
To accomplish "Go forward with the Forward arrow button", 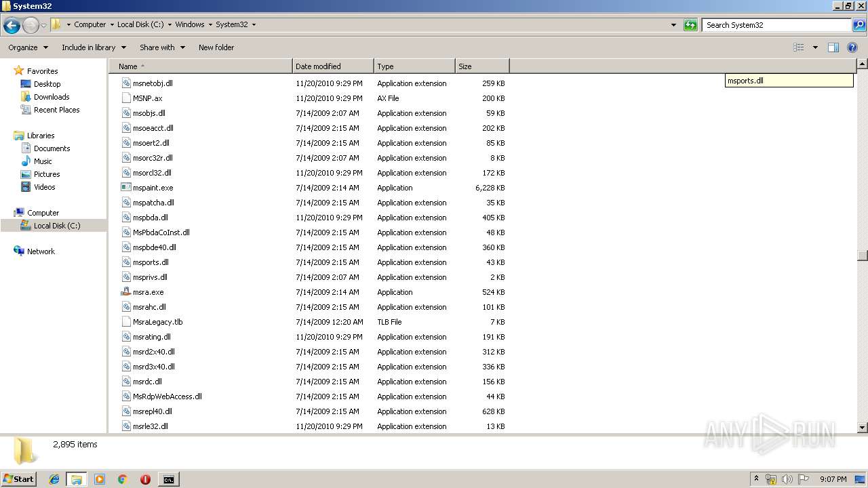I will coord(31,26).
